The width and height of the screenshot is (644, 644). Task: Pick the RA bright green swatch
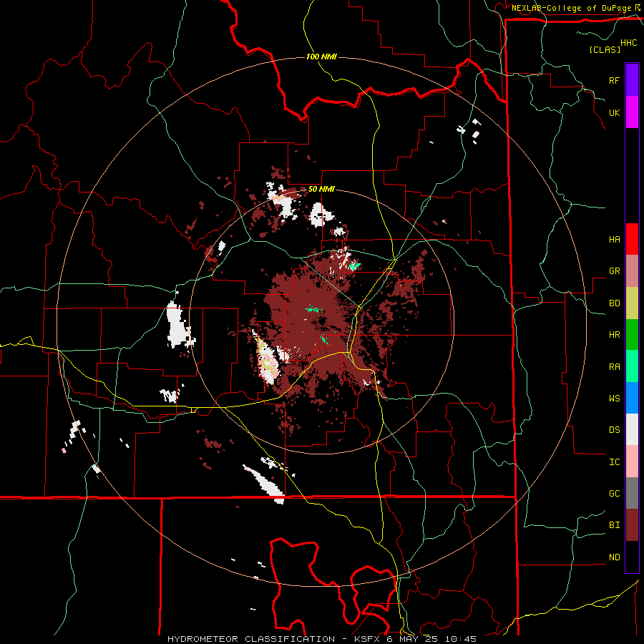632,366
